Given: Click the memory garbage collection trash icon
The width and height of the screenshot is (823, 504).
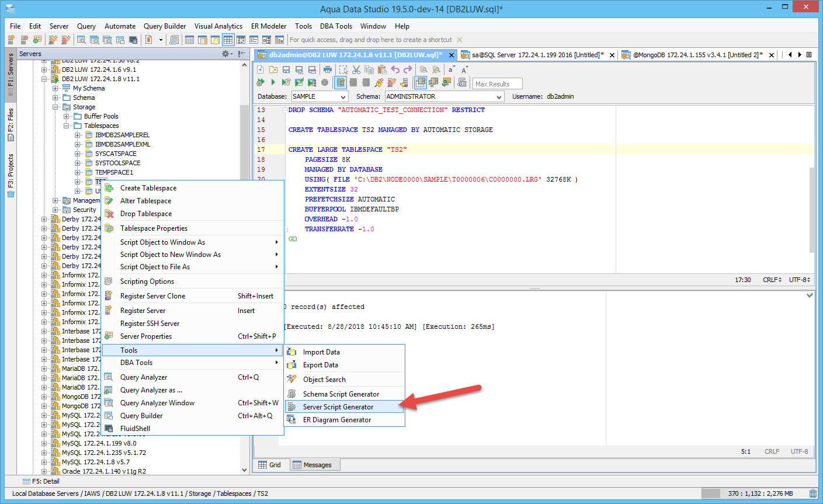Looking at the screenshot, I should pyautogui.click(x=812, y=493).
